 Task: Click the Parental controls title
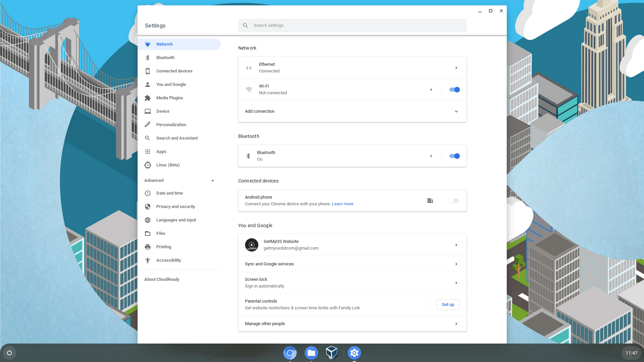click(x=261, y=301)
